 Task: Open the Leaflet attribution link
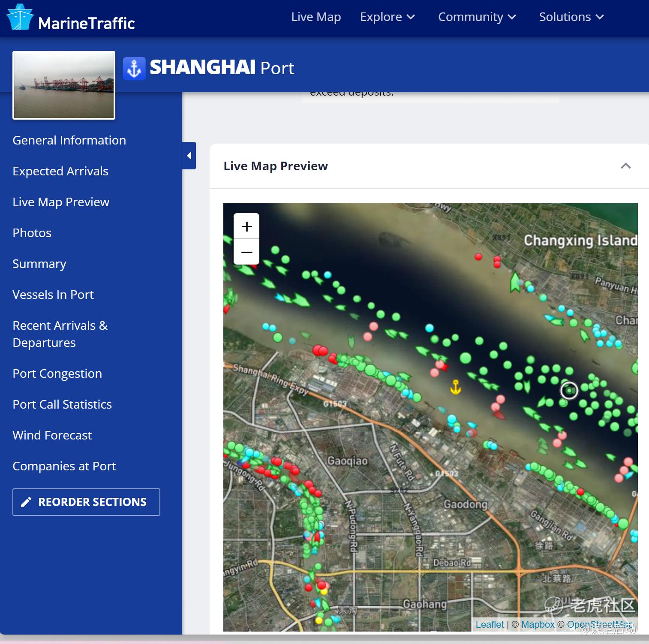pyautogui.click(x=490, y=624)
